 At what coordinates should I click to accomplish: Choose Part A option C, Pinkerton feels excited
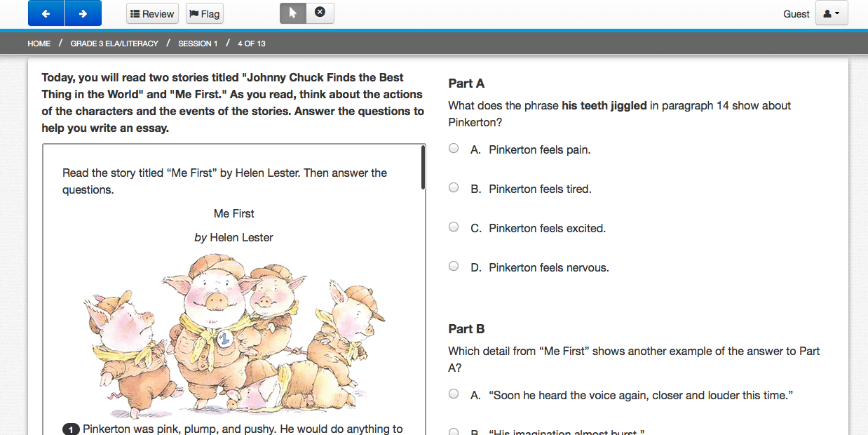[454, 227]
